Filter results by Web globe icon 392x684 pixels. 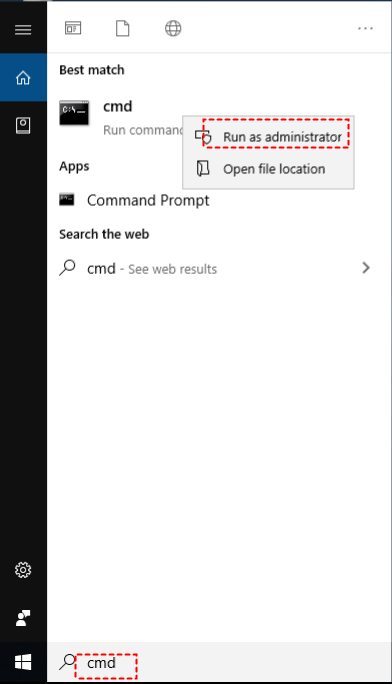173,29
